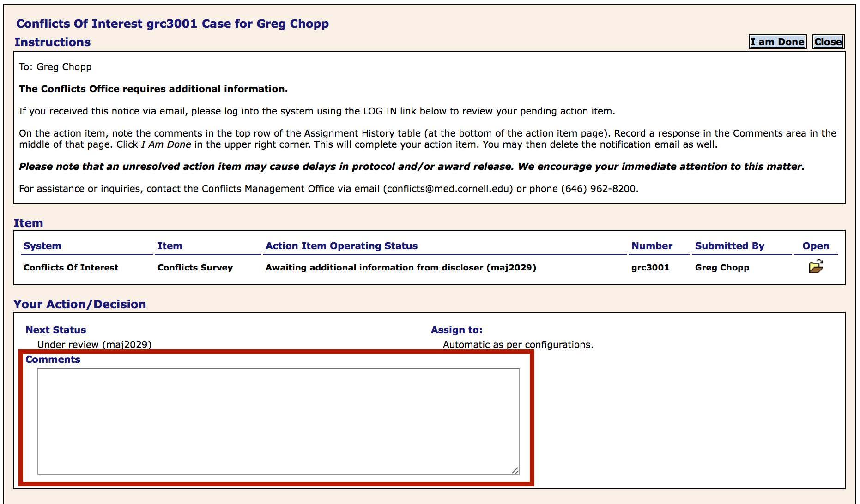The image size is (860, 504).
Task: Click the Automatic as per configurations text
Action: [518, 345]
